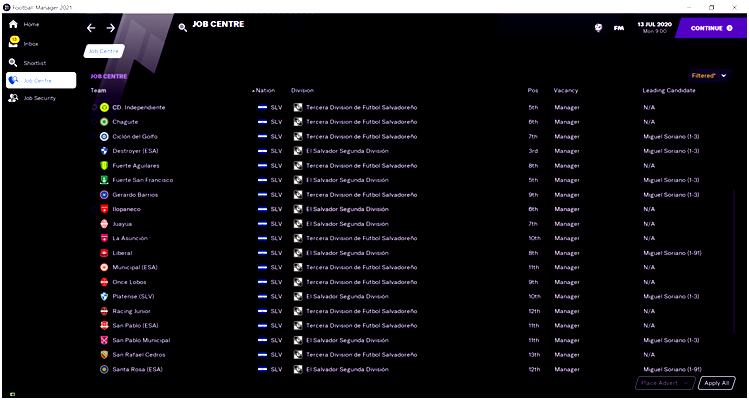Click Manager vacancy in Gerardo Barrios row
Image resolution: width=749 pixels, height=400 pixels.
point(567,195)
